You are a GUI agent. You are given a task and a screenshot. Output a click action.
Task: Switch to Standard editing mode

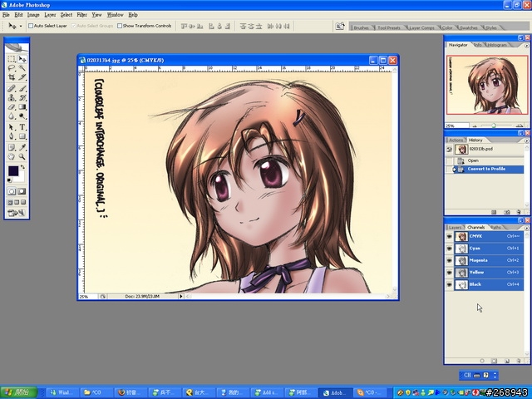coord(12,191)
